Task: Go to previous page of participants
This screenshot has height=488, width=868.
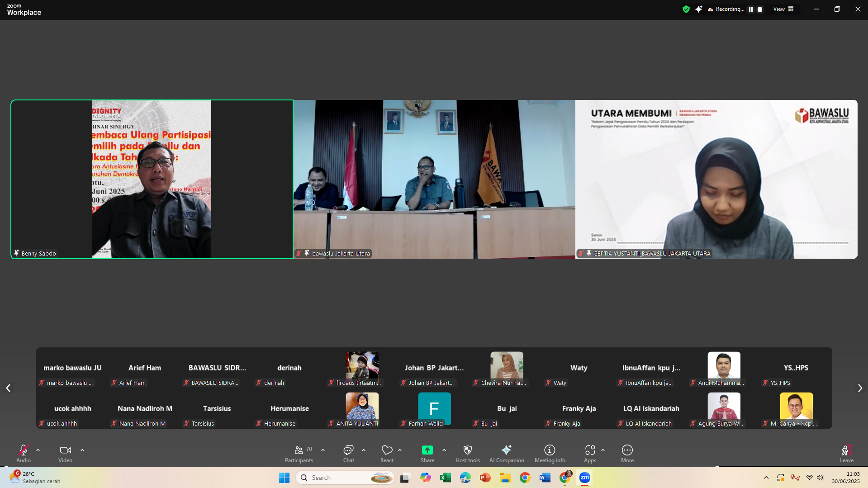Action: [8, 388]
